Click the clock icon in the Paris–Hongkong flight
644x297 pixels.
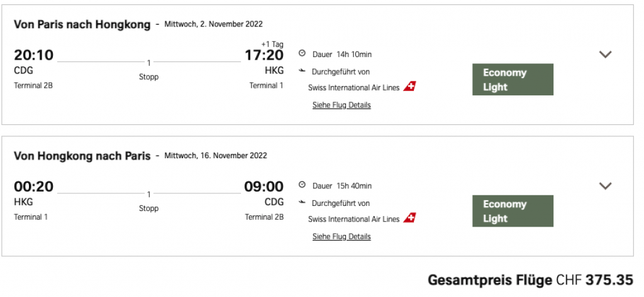(302, 54)
